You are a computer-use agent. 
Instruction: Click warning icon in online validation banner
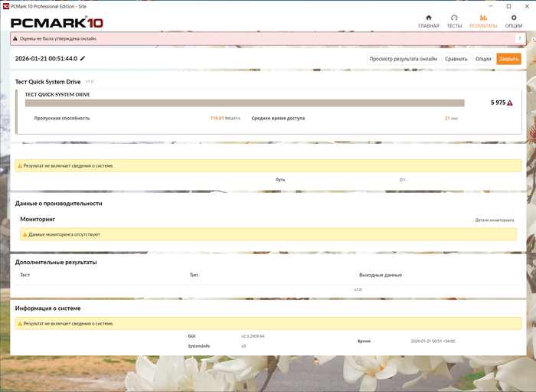[x=15, y=38]
